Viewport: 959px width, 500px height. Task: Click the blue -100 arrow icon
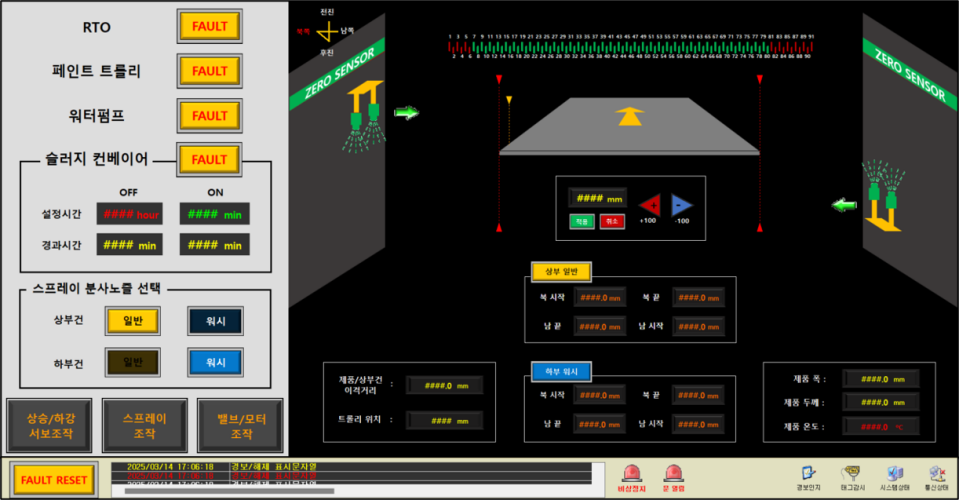pyautogui.click(x=681, y=204)
